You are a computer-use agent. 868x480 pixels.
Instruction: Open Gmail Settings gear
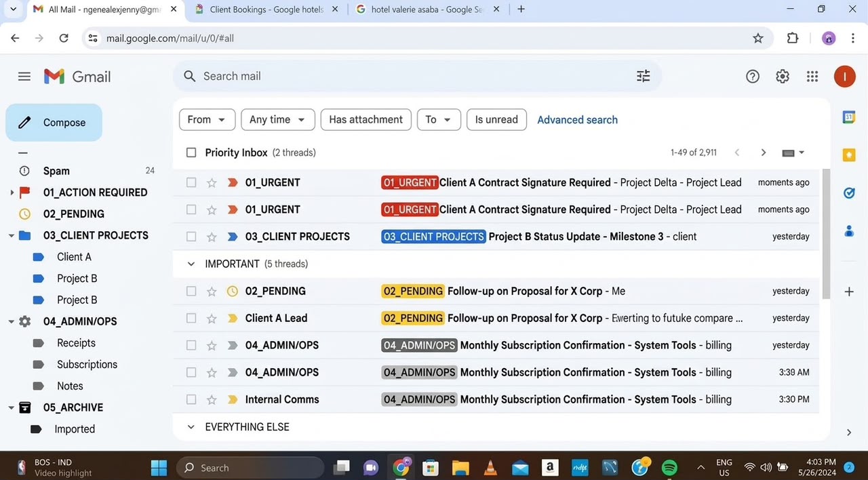[x=783, y=77]
